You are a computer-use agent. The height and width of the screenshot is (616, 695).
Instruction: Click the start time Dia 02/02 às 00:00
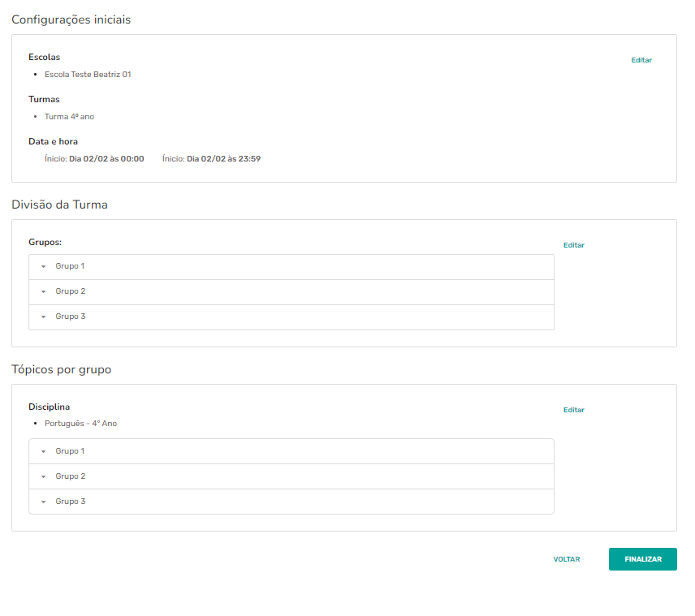coord(106,159)
